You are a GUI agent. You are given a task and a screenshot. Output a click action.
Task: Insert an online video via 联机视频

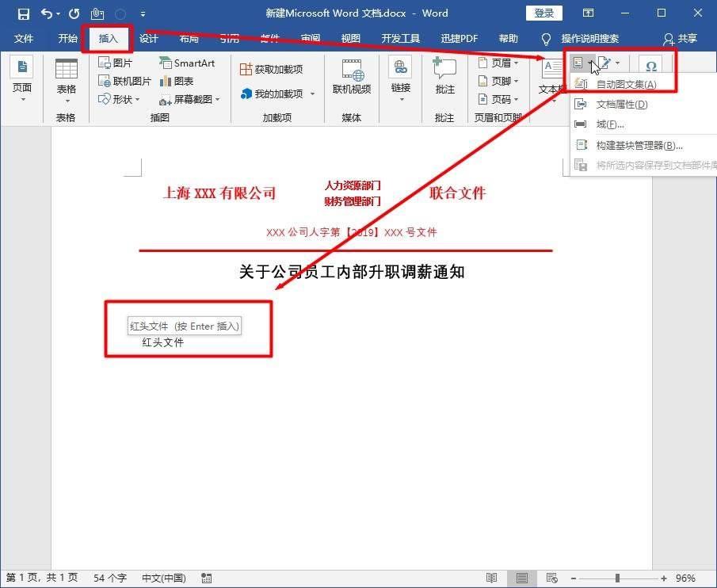pos(351,74)
